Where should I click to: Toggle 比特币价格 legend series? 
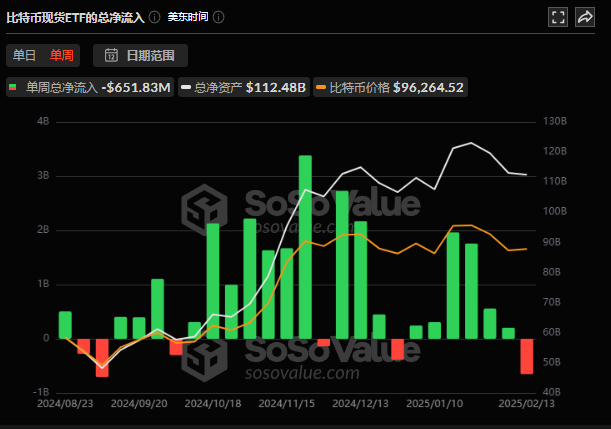390,87
